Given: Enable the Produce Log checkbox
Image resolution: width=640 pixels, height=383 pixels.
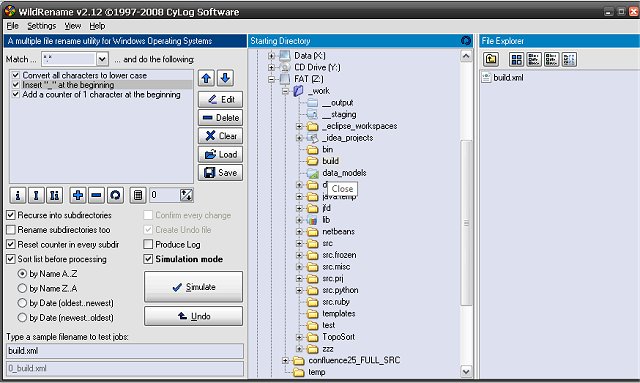Looking at the screenshot, I should (148, 245).
